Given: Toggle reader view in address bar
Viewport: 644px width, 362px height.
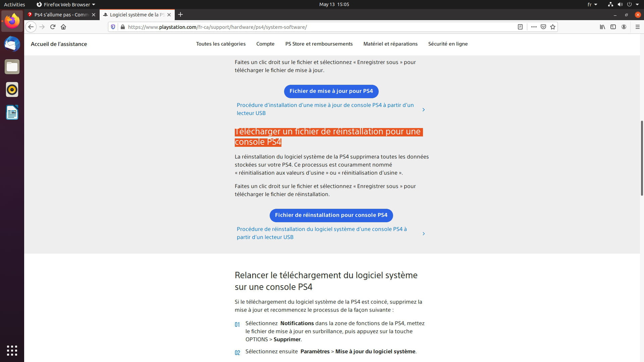Looking at the screenshot, I should tap(520, 27).
